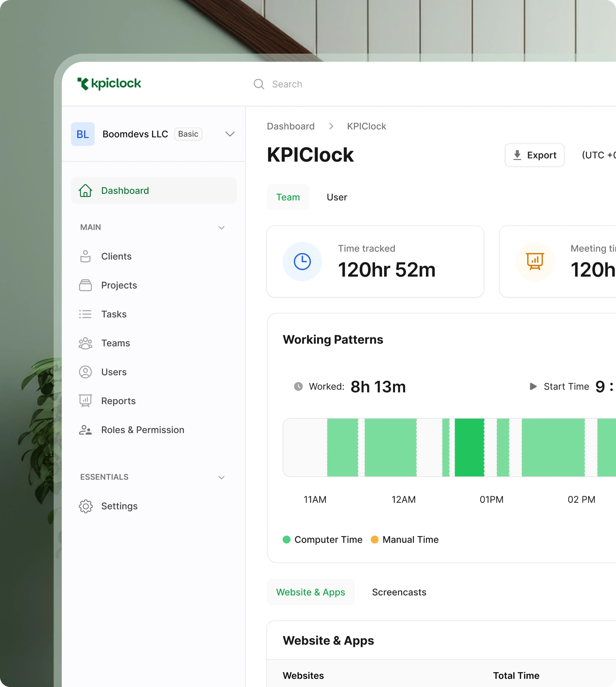
Task: Switch to the Screencasts tab
Action: [x=399, y=592]
